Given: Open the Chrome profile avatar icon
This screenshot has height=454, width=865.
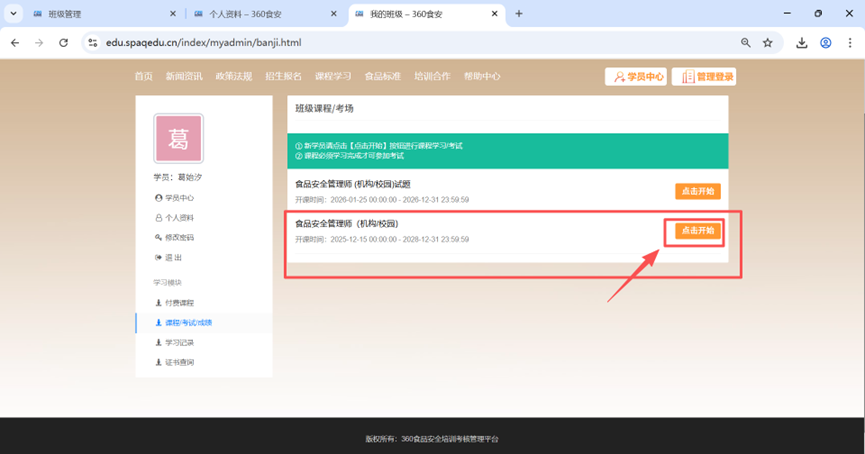Looking at the screenshot, I should 826,43.
